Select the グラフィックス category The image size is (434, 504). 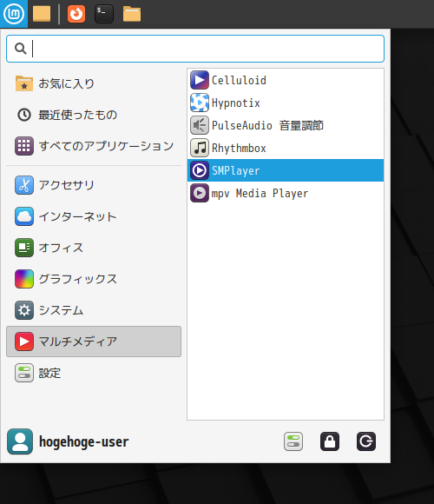tap(94, 279)
